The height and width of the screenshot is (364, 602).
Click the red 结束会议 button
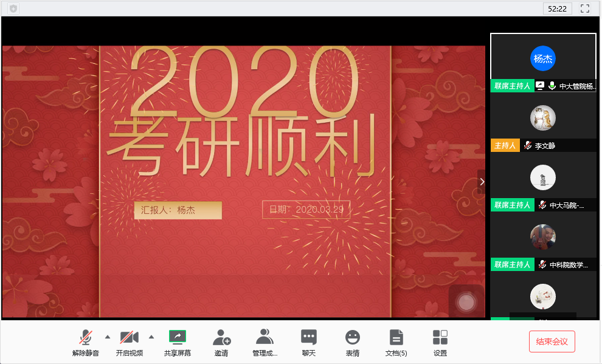pyautogui.click(x=552, y=342)
